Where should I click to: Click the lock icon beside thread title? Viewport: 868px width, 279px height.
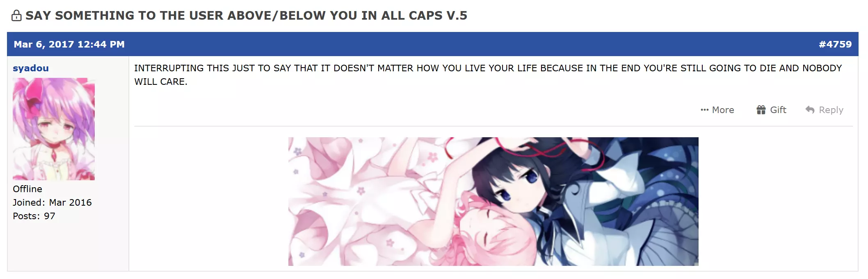click(x=16, y=16)
